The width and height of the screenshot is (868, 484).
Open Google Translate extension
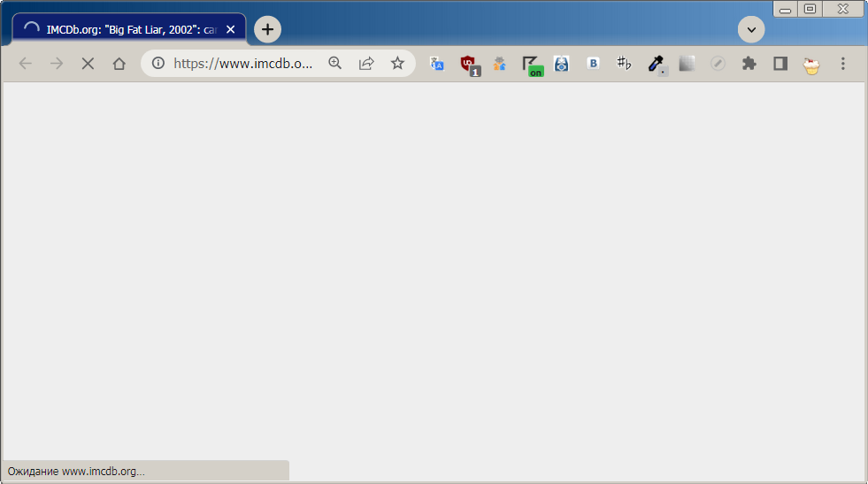(x=437, y=64)
